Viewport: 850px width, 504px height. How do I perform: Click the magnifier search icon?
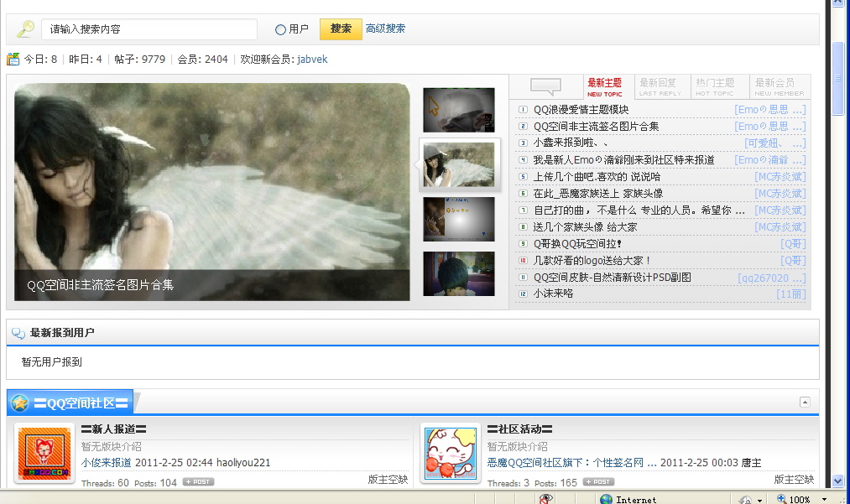(25, 29)
